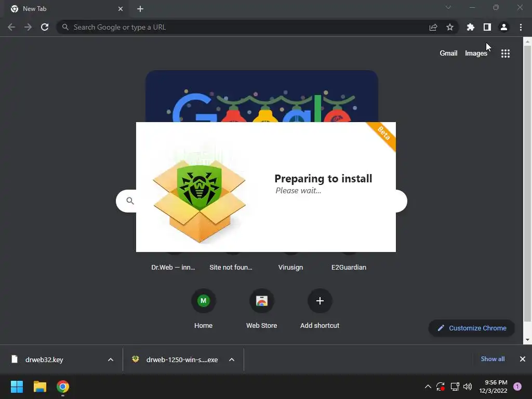The height and width of the screenshot is (399, 532).
Task: Open the notification count badge
Action: pos(517,387)
